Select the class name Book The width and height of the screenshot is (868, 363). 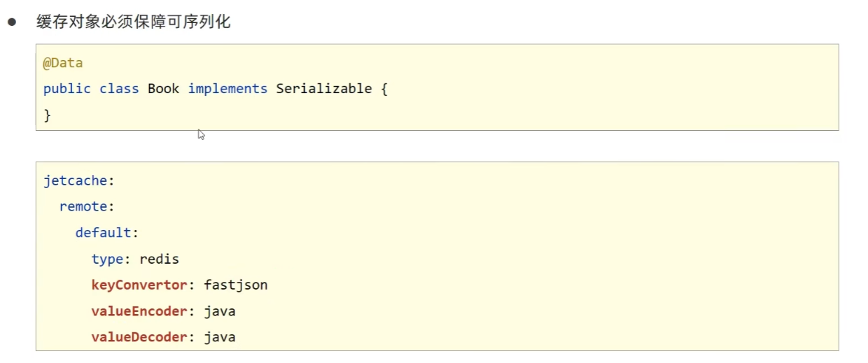coord(163,89)
